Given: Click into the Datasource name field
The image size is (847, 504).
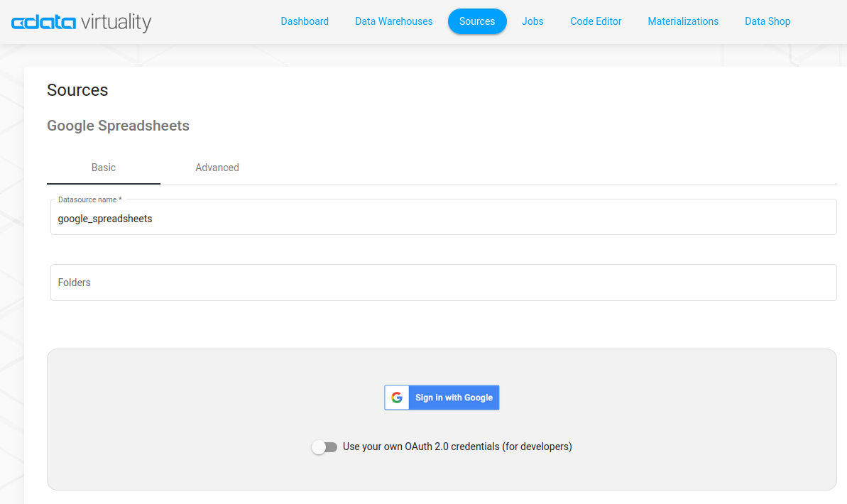Looking at the screenshot, I should (443, 219).
